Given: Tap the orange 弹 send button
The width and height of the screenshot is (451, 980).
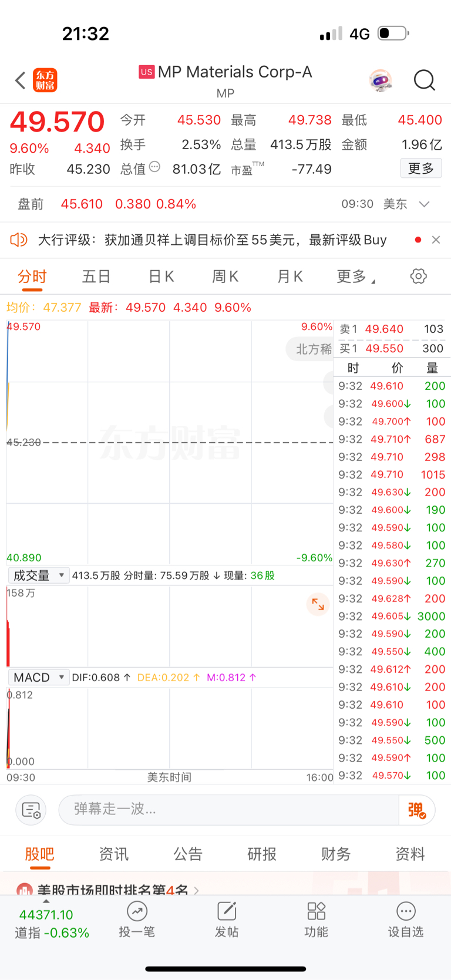Looking at the screenshot, I should pyautogui.click(x=417, y=810).
